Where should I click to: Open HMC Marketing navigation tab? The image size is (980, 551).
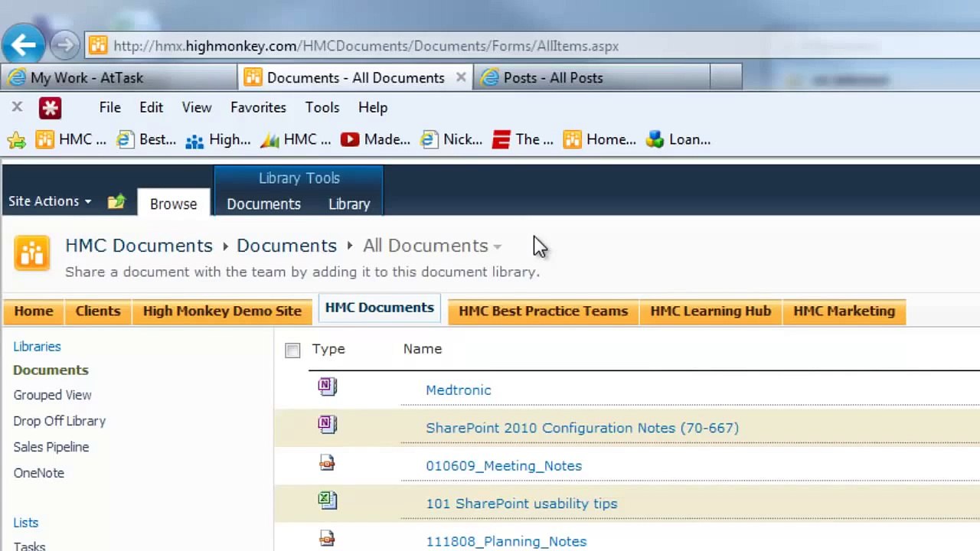[x=844, y=311]
